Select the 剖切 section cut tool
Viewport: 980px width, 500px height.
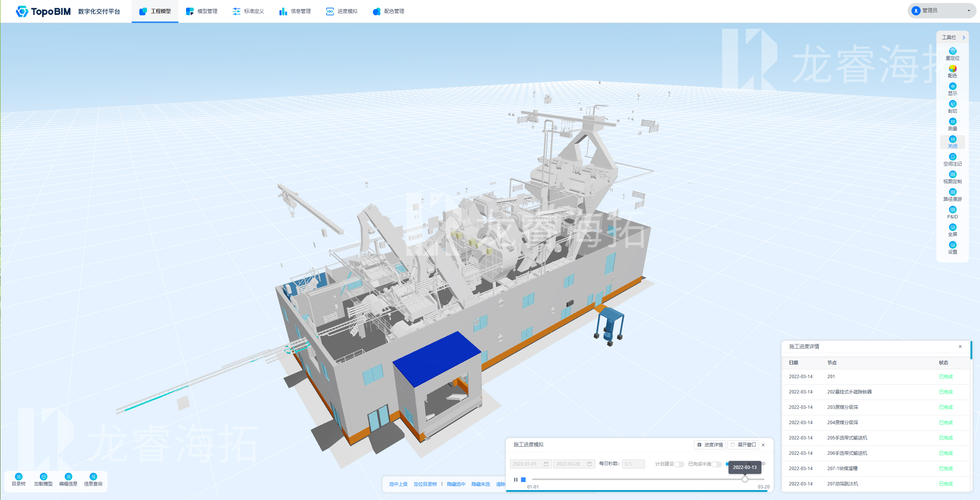point(952,104)
